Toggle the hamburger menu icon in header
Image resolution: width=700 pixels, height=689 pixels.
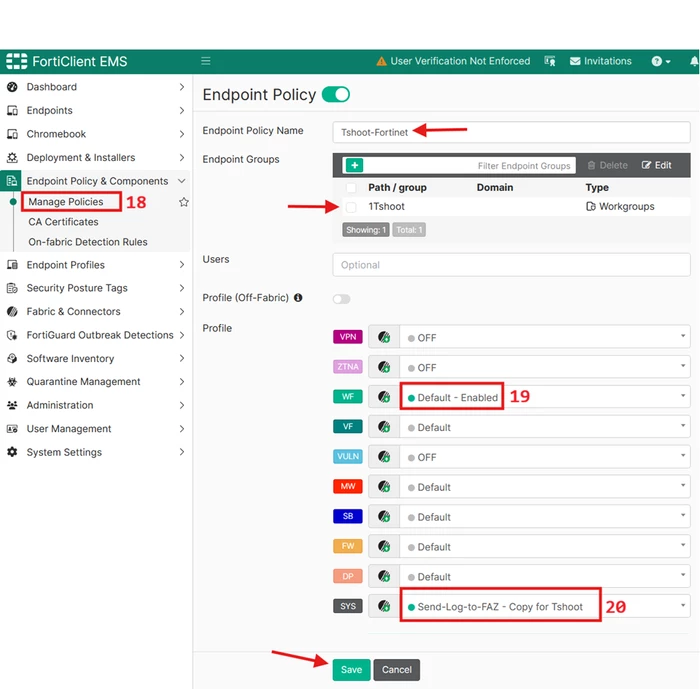point(205,61)
